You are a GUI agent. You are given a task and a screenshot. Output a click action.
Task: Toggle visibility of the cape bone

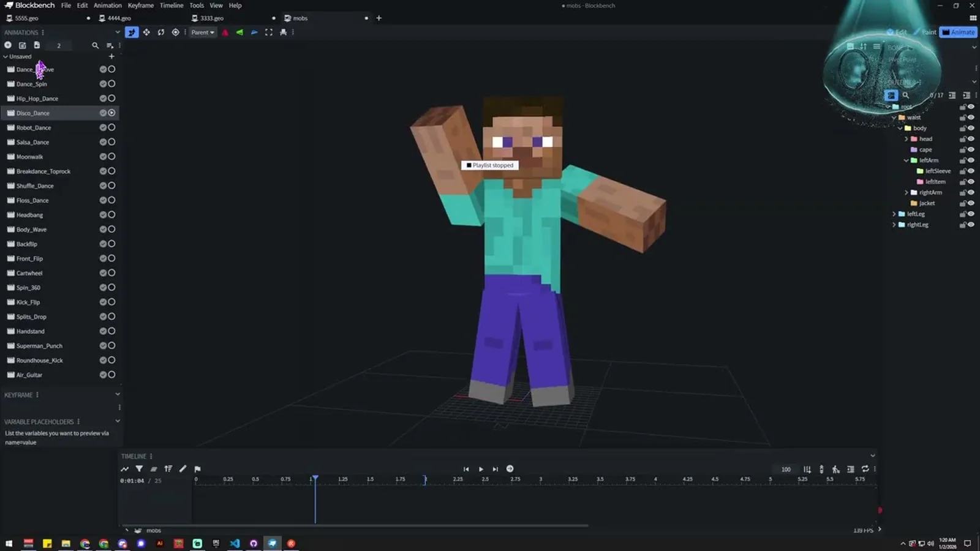[x=971, y=149]
